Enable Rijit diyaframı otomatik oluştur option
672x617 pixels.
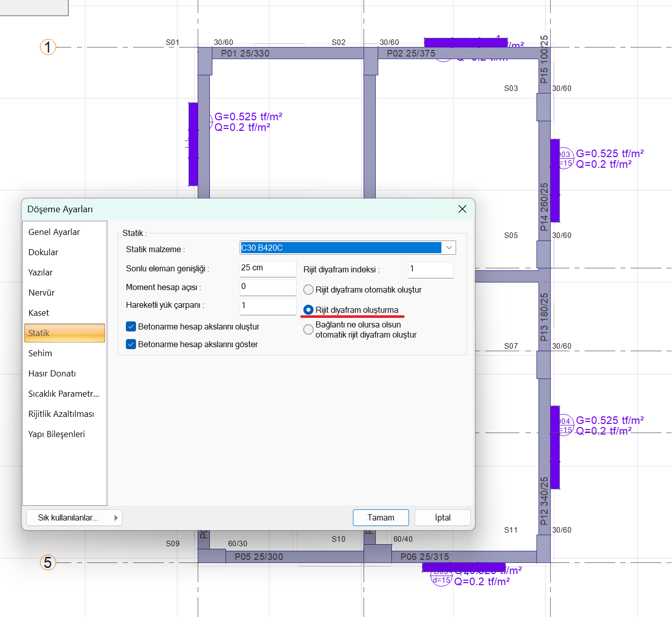308,290
